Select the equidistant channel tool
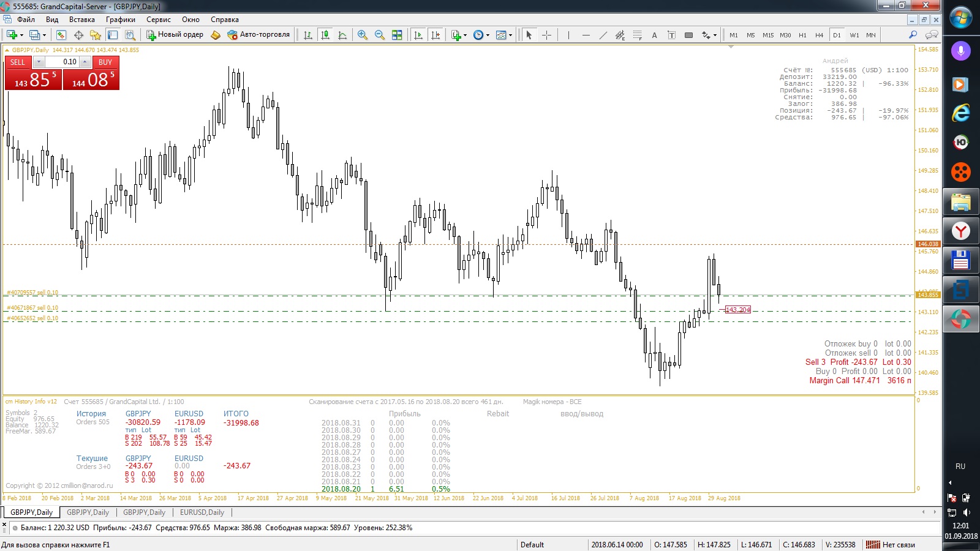This screenshot has width=980, height=551. 620,35
